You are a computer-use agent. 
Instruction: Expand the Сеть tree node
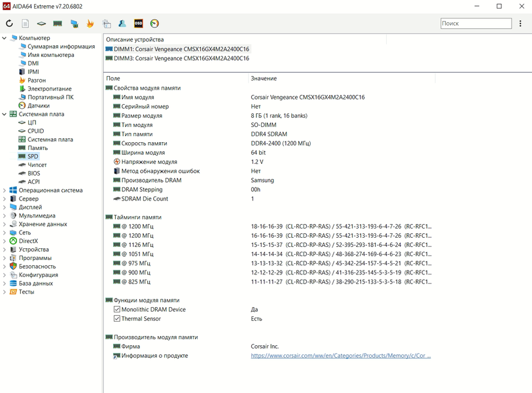[4, 233]
